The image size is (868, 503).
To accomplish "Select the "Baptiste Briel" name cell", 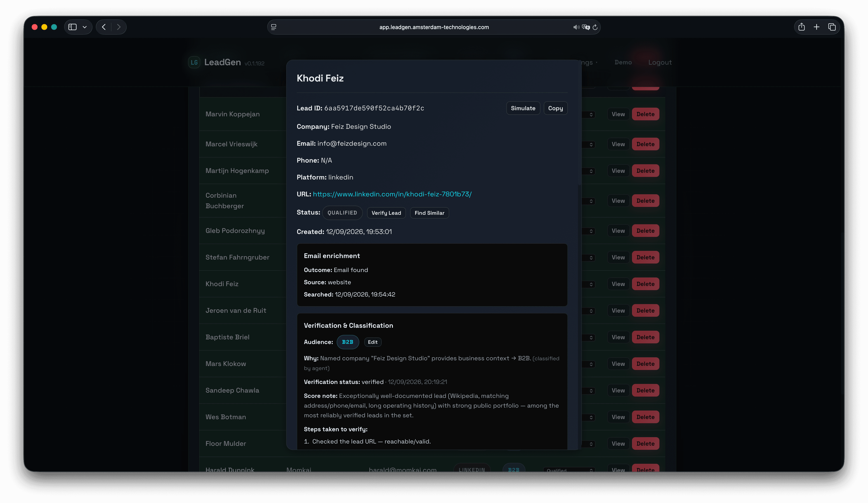I will tap(227, 337).
